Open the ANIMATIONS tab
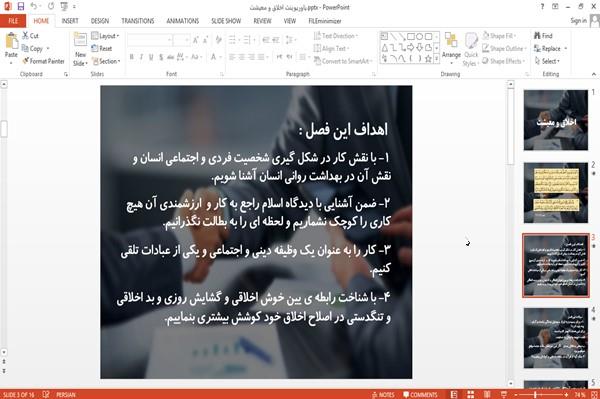Screen dimensions: 600x399 coord(183,21)
